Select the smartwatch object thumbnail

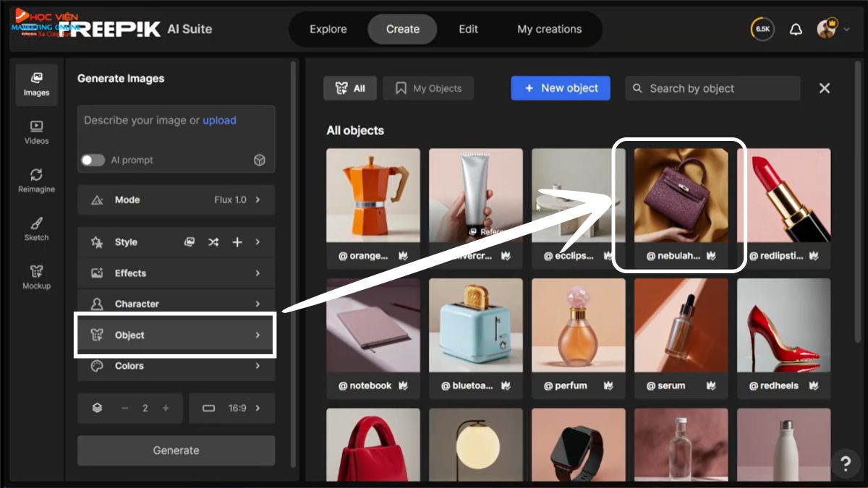[579, 445]
